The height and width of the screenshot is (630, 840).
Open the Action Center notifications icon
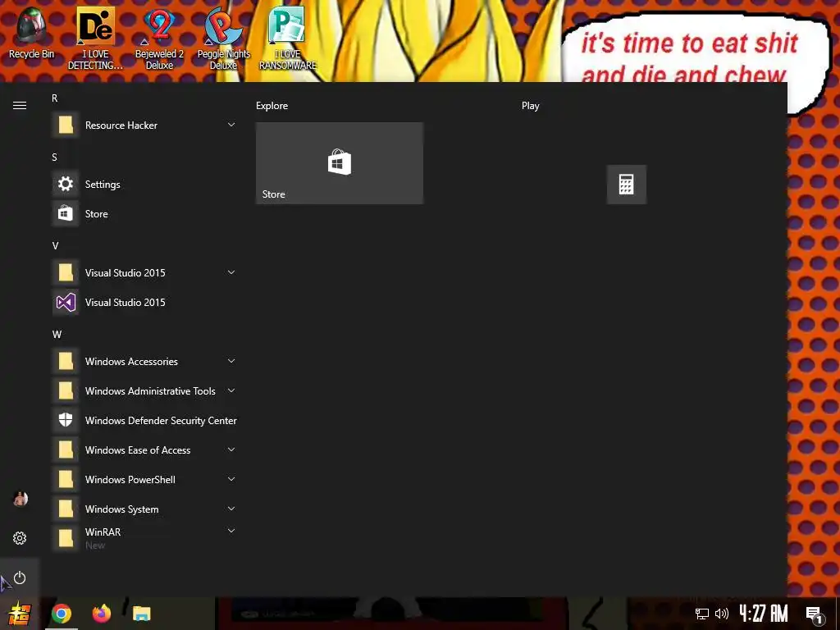[815, 614]
